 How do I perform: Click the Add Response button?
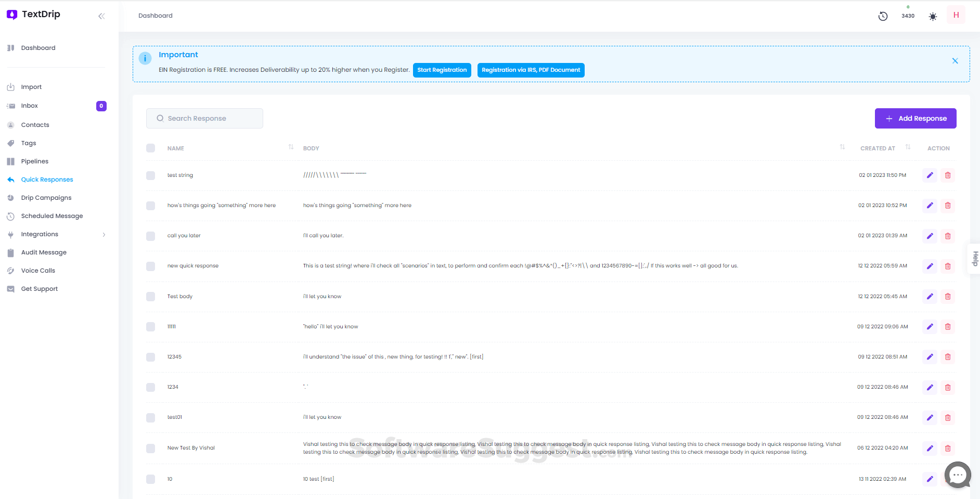915,118
